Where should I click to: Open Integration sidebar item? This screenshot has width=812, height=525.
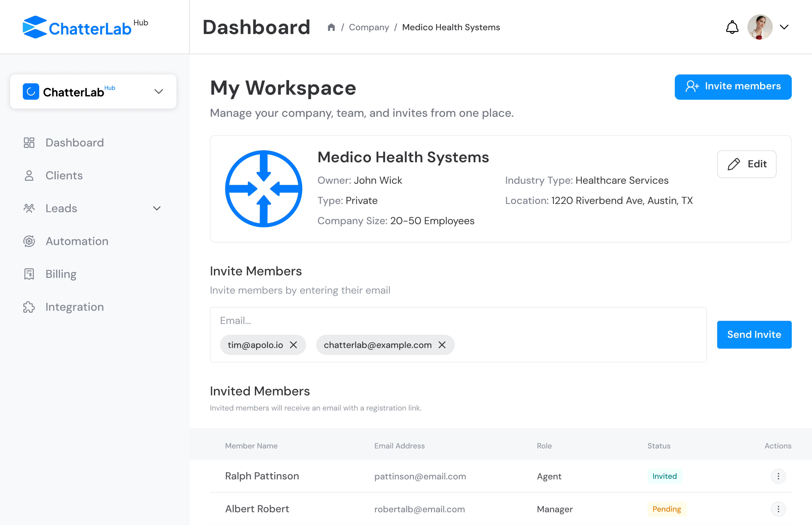74,307
